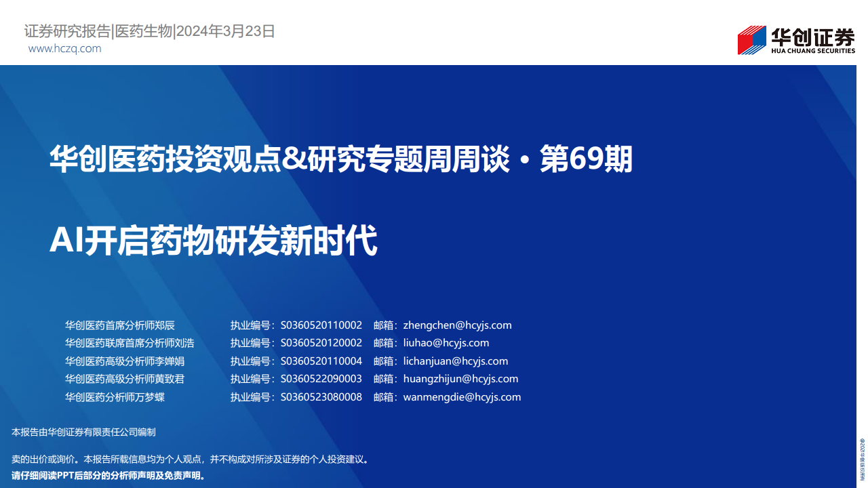
Task: Open email lichanjuan@hcyjs.com
Action: (x=455, y=361)
